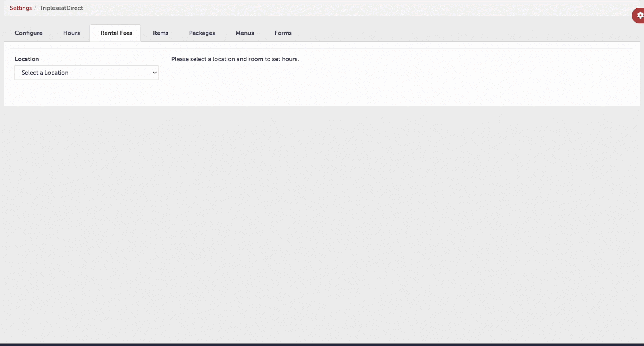Open the Forms tab

point(283,33)
